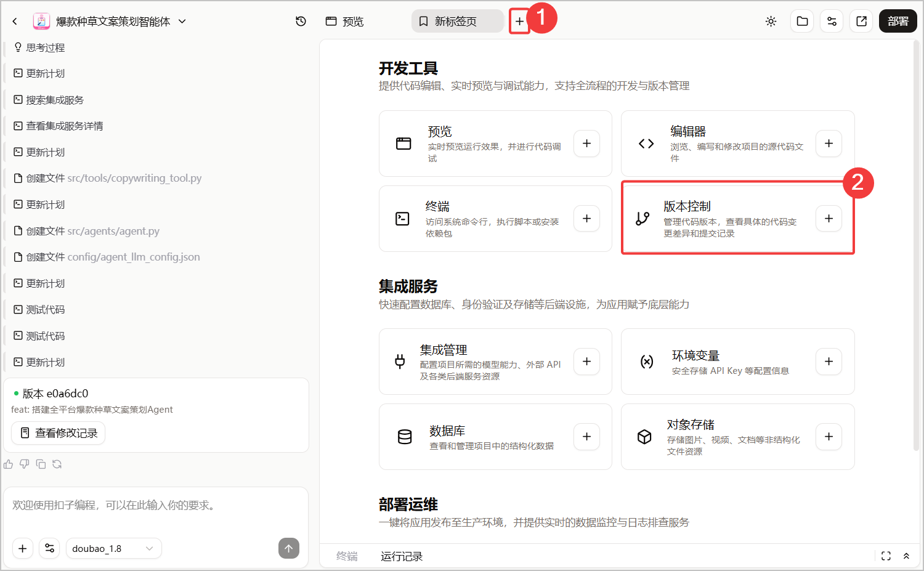Toggle fullscreen in bottom panel
The image size is (924, 571).
point(886,556)
